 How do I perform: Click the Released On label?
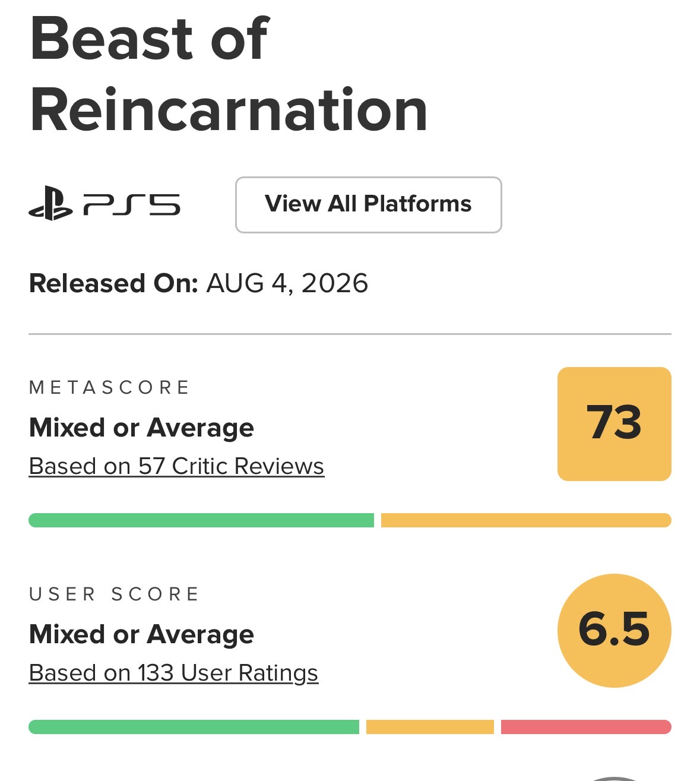tap(113, 283)
